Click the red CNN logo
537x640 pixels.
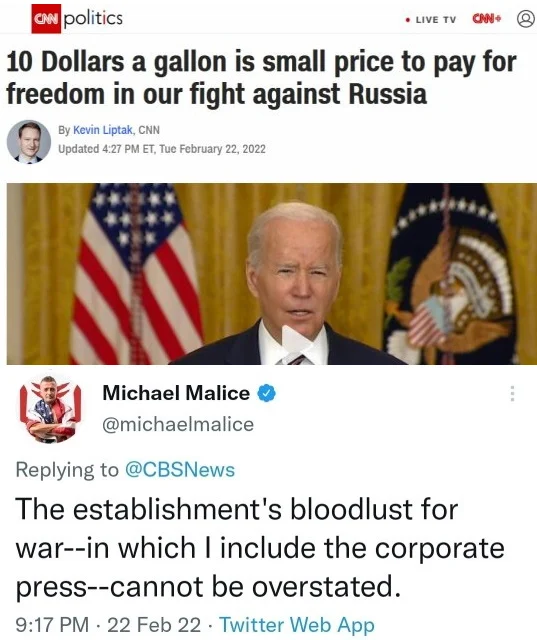(46, 18)
